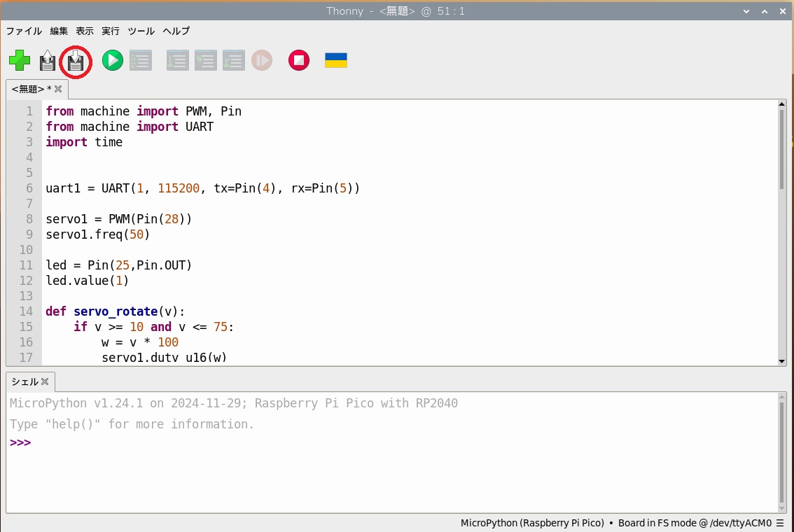Open the ツール menu

141,31
